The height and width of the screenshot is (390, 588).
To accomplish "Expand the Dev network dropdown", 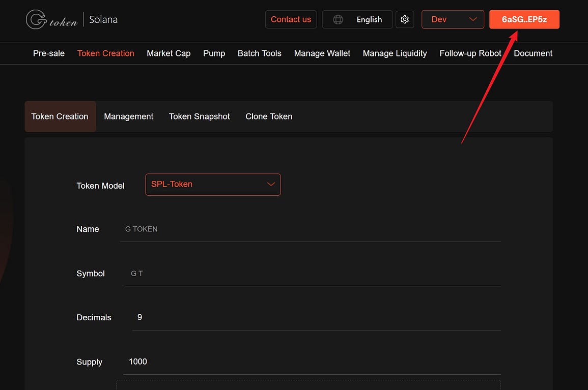I will 453,19.
